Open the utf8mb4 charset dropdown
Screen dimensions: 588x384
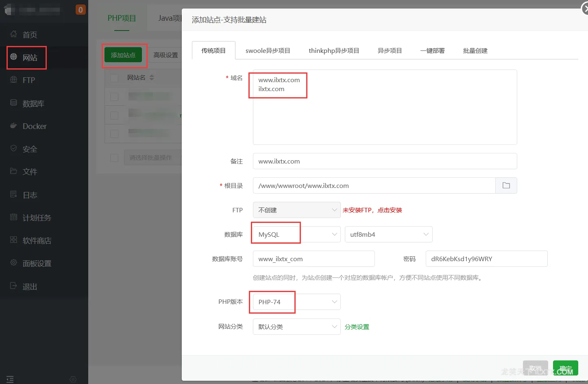pyautogui.click(x=388, y=234)
